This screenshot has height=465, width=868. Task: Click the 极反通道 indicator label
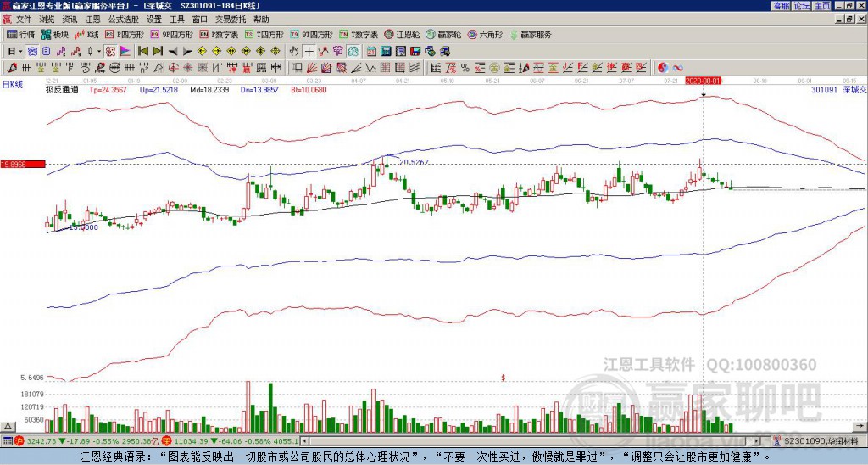(x=62, y=89)
